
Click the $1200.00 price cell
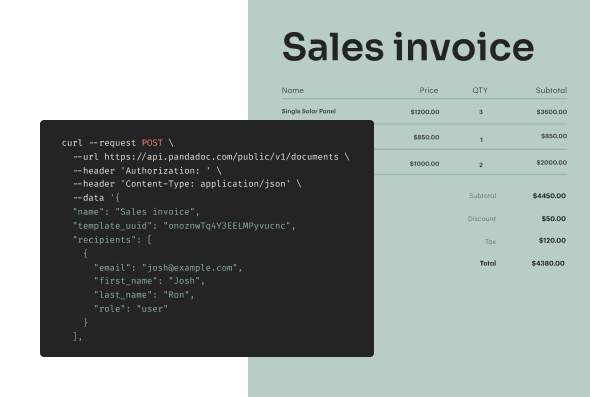(x=425, y=112)
